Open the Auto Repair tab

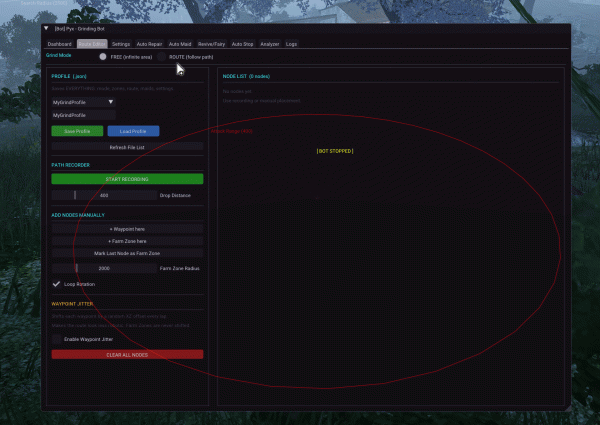149,44
